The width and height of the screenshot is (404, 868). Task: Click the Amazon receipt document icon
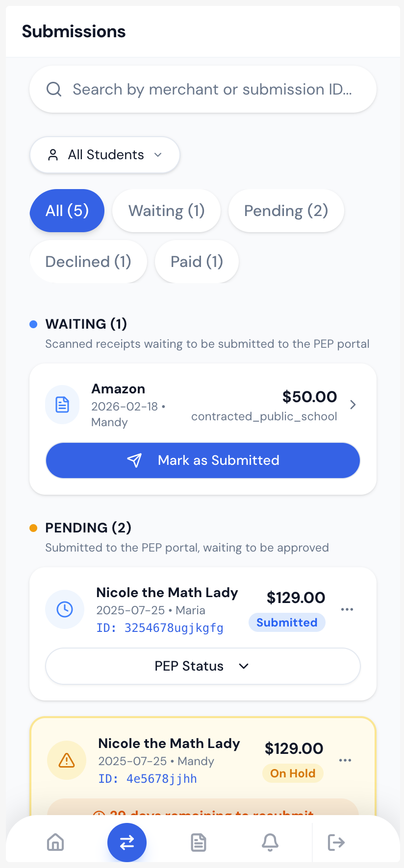tap(62, 405)
